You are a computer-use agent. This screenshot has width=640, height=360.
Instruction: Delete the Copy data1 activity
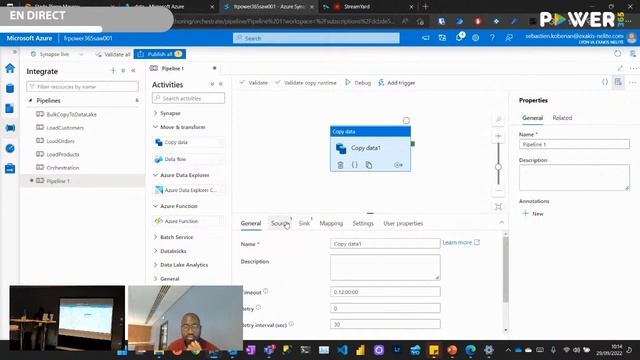(340, 165)
